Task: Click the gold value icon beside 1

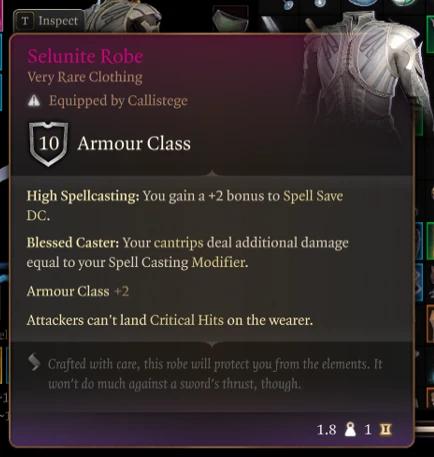Action: 386,429
